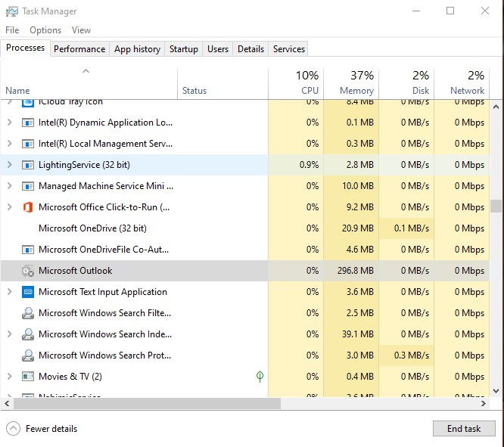Click the Microsoft OneDriveFile Co-Auth icon

pyautogui.click(x=28, y=250)
